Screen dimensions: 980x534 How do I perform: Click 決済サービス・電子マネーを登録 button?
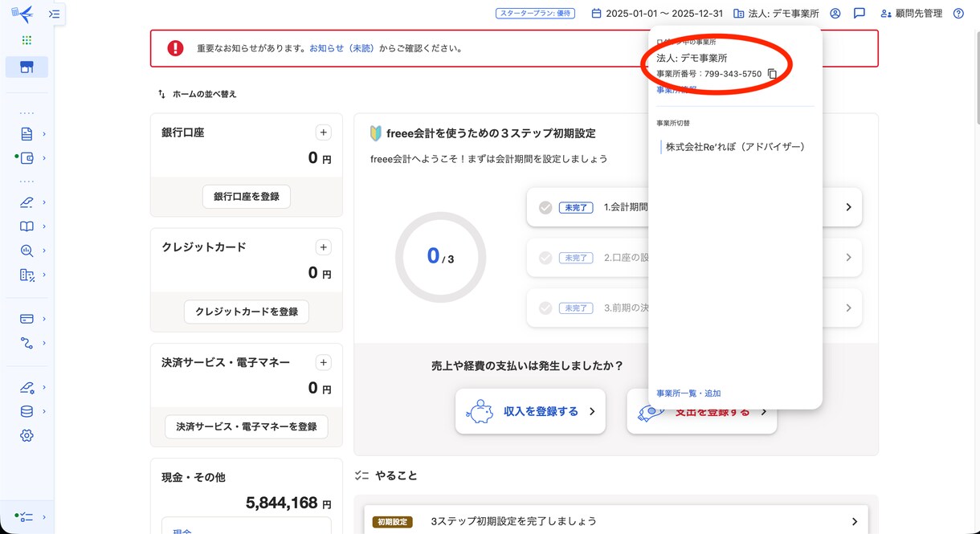point(247,426)
